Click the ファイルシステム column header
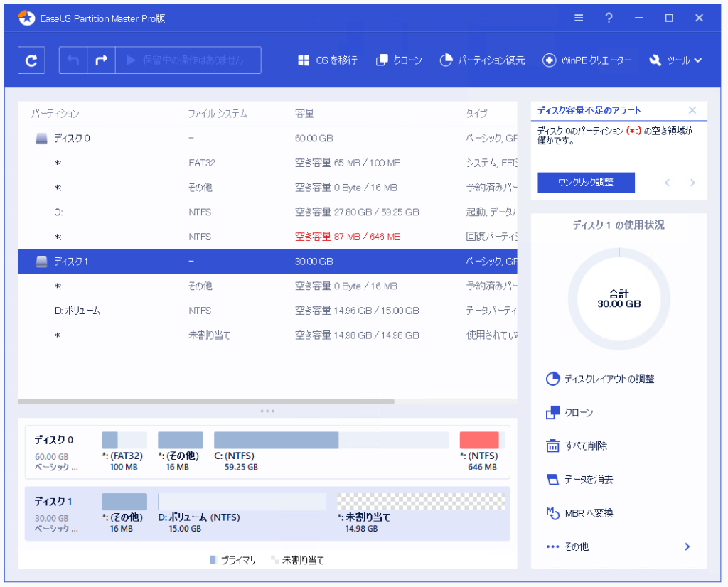 pyautogui.click(x=218, y=114)
